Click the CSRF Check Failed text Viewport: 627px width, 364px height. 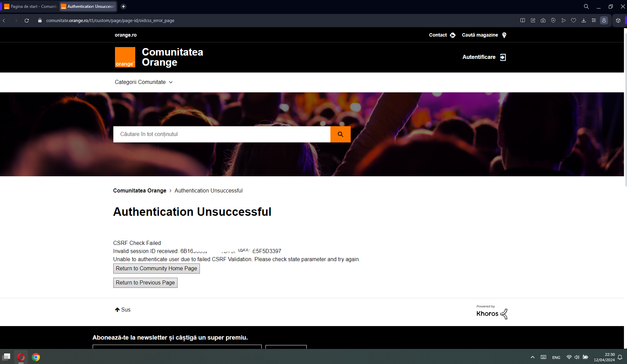[x=137, y=243]
